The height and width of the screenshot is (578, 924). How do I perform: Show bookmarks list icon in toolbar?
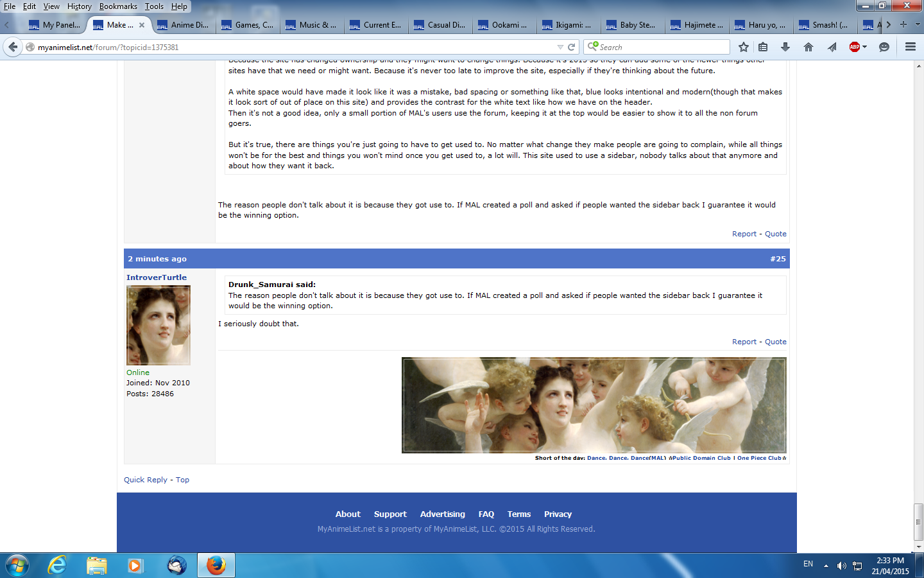[763, 47]
